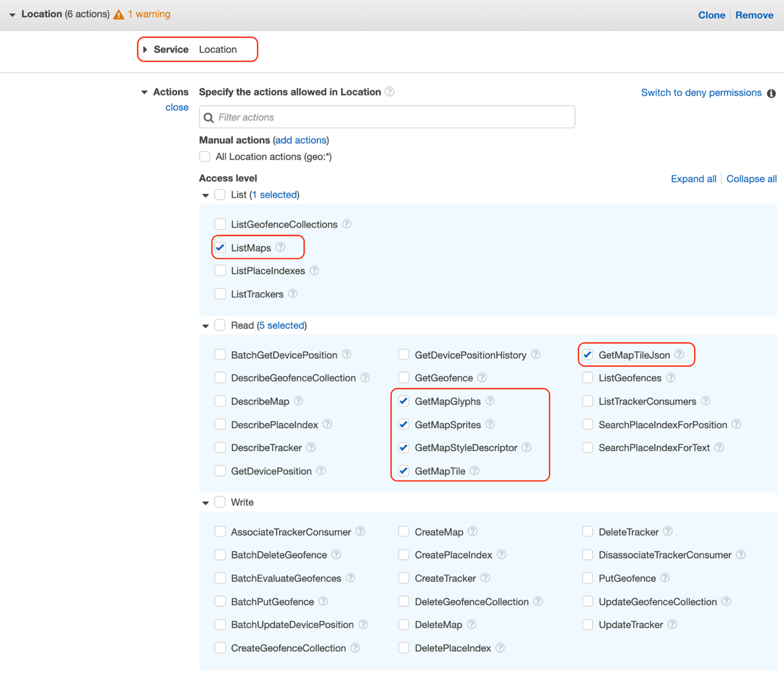Click Switch to deny permissions
The image size is (784, 684).
pos(701,92)
